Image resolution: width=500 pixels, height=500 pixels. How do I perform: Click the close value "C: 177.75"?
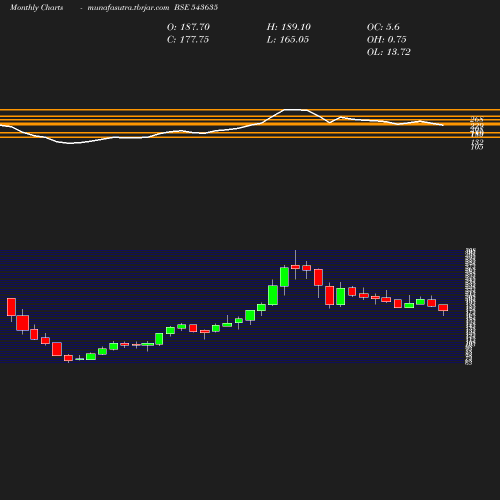[x=188, y=40]
